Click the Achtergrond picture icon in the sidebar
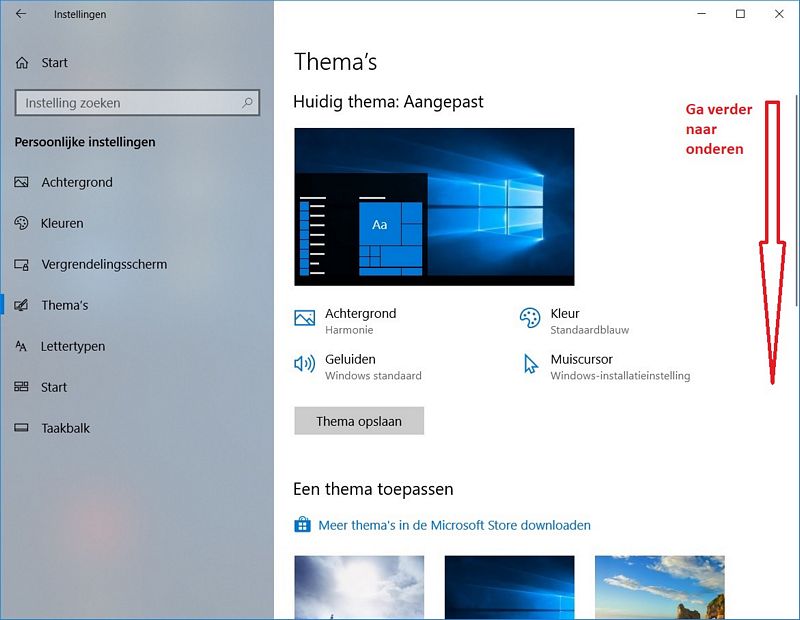800x620 pixels. [x=21, y=182]
